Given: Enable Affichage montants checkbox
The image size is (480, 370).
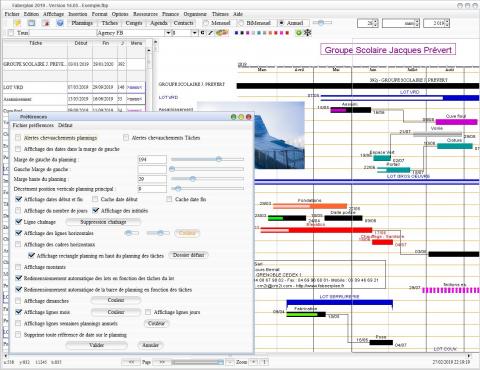Looking at the screenshot, I should [x=18, y=267].
